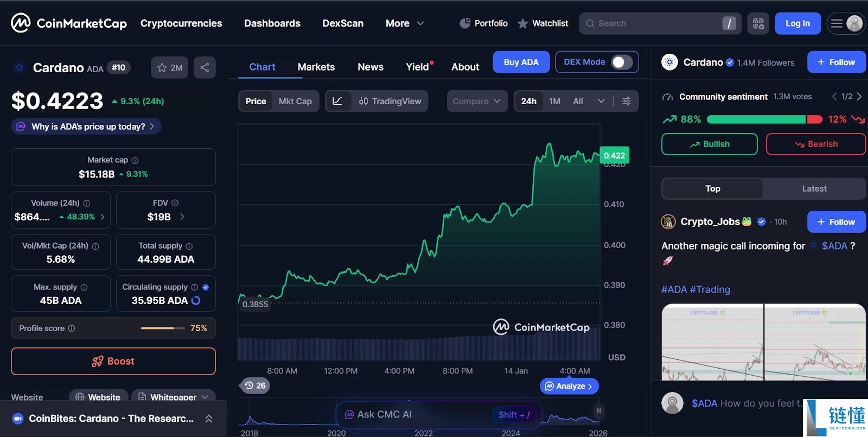Viewport: 868px width, 437px height.
Task: Expand Volume (24h) details arrow
Action: coord(103,217)
